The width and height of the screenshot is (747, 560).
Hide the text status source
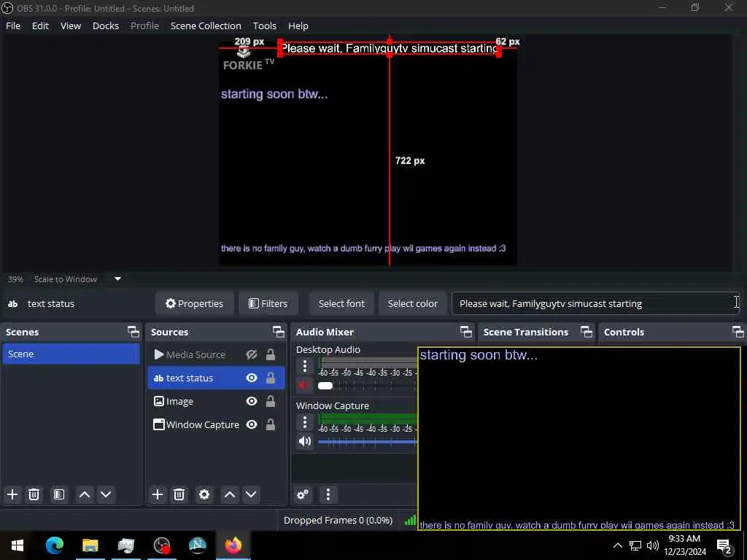(x=252, y=378)
